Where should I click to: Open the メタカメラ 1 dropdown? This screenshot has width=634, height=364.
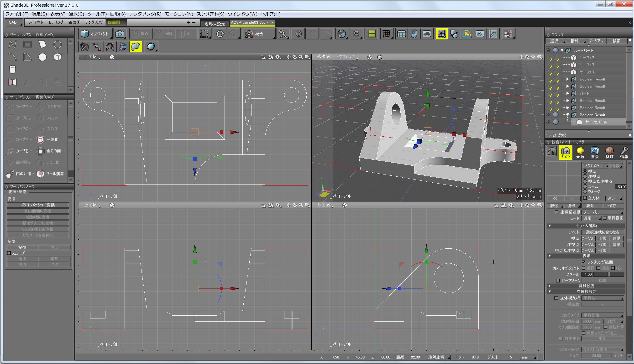click(596, 166)
